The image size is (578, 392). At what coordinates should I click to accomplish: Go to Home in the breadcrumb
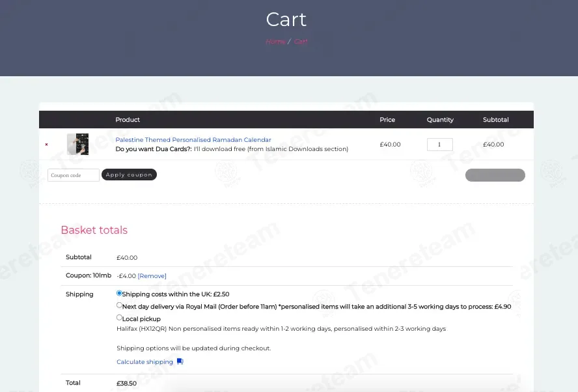click(275, 41)
